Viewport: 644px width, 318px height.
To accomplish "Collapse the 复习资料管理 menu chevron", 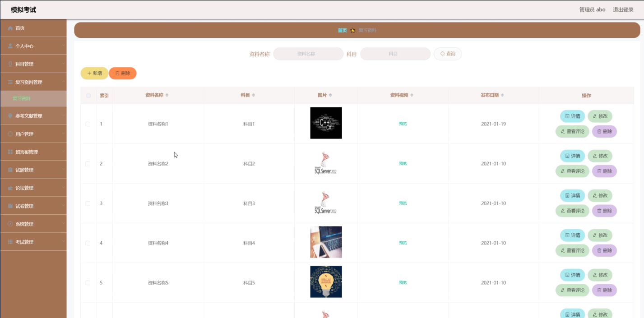I will point(64,82).
